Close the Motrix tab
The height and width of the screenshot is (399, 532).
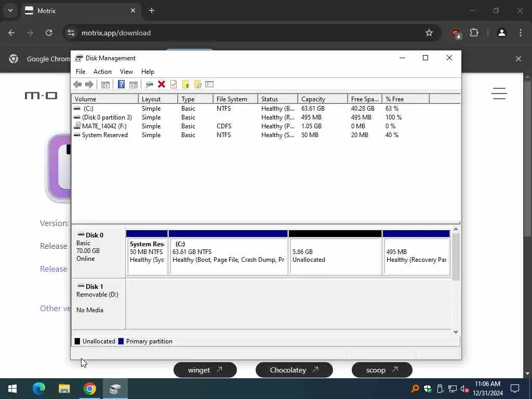133,10
